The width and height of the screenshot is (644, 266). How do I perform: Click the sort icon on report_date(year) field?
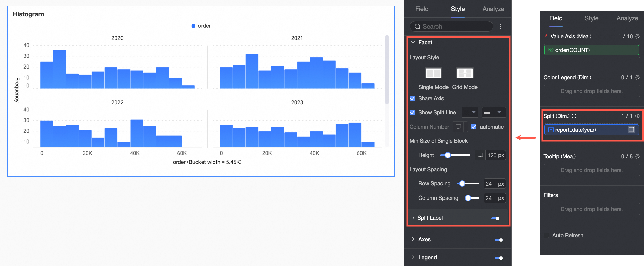coord(631,130)
